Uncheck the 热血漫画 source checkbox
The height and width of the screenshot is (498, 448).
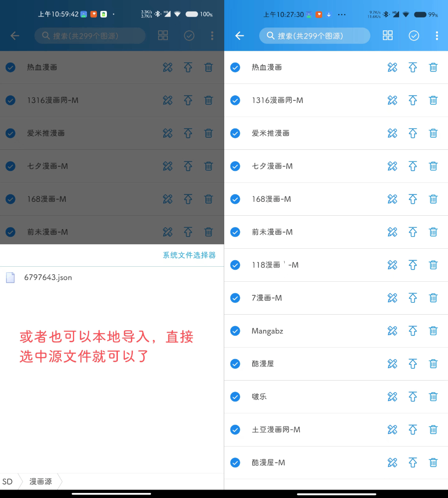click(x=235, y=67)
